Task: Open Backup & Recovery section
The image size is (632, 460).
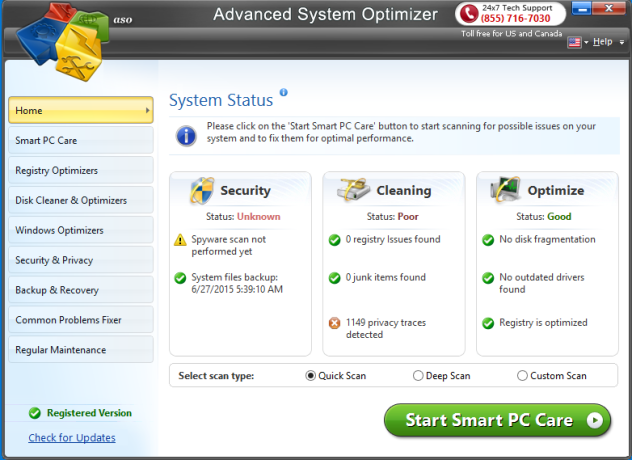Action: pos(81,289)
